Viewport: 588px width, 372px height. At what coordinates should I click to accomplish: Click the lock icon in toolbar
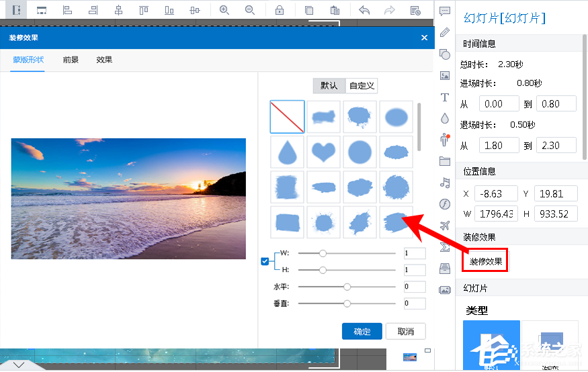pyautogui.click(x=280, y=10)
